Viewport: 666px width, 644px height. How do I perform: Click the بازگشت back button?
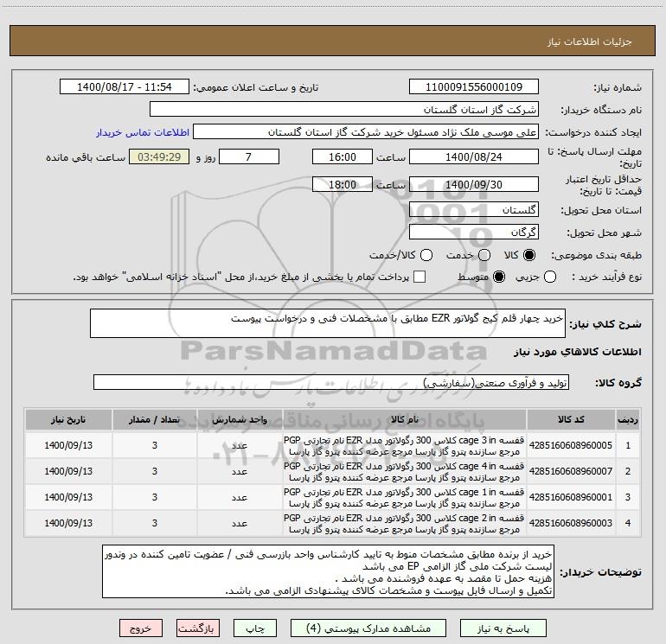pyautogui.click(x=198, y=628)
